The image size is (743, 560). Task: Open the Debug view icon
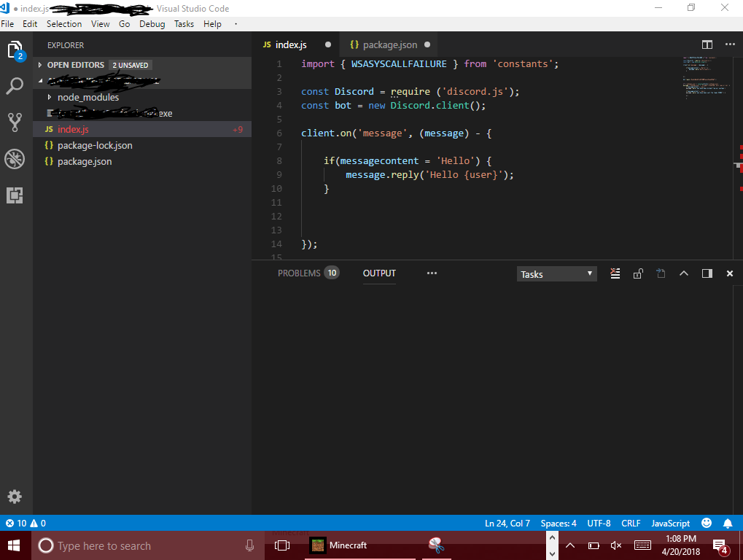coord(15,159)
